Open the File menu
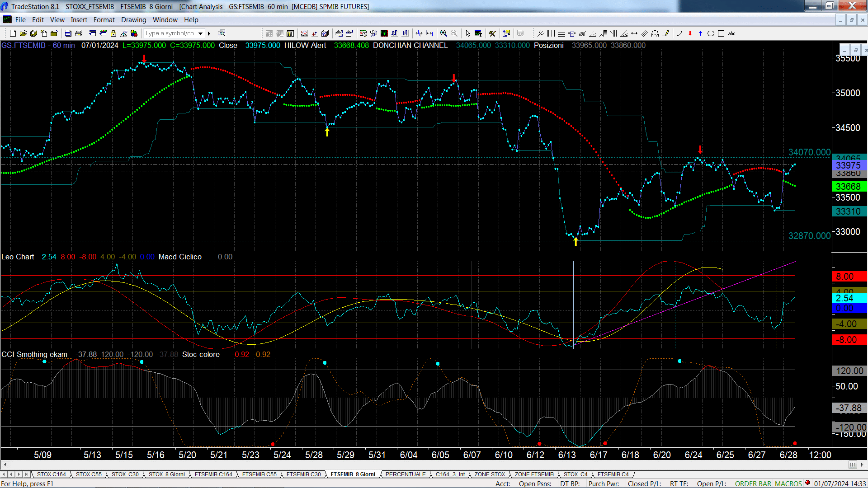The image size is (868, 488). (x=20, y=20)
